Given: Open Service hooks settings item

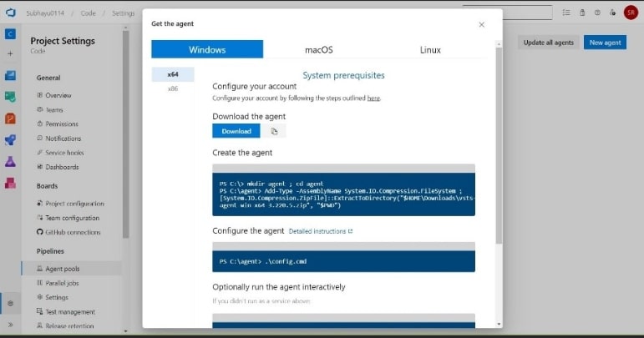Looking at the screenshot, I should [x=64, y=153].
